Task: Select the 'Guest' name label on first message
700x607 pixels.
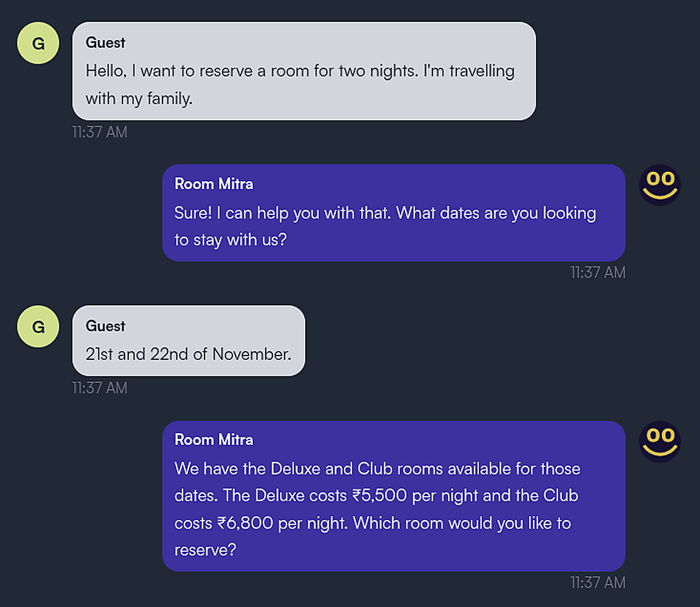Action: [105, 42]
